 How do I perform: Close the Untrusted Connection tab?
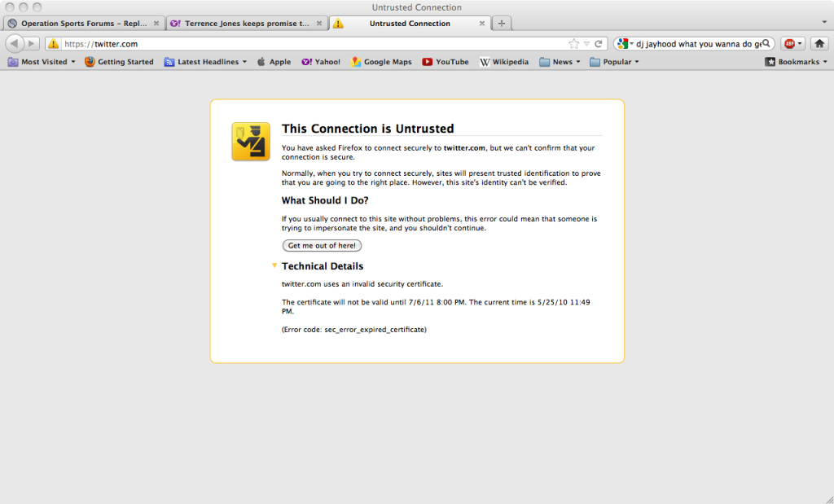coord(482,24)
